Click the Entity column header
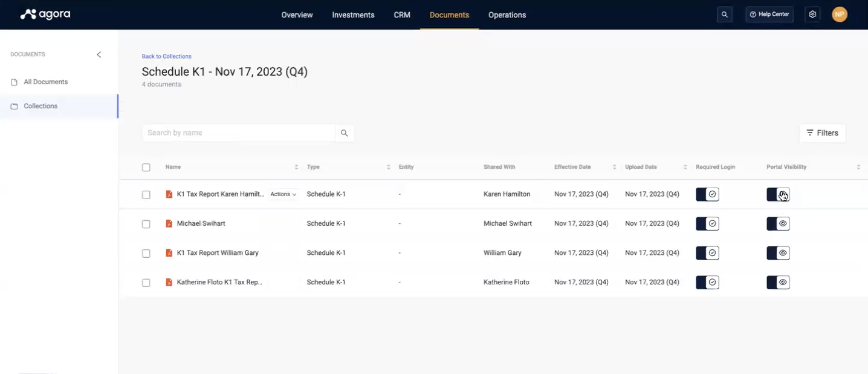This screenshot has width=868, height=374. tap(406, 167)
